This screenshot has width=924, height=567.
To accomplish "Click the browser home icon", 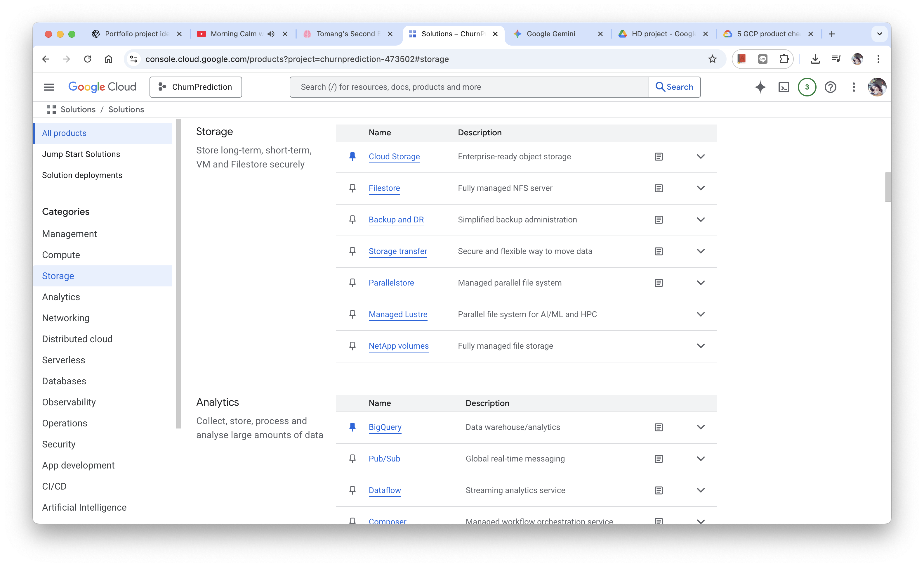I will [x=108, y=59].
